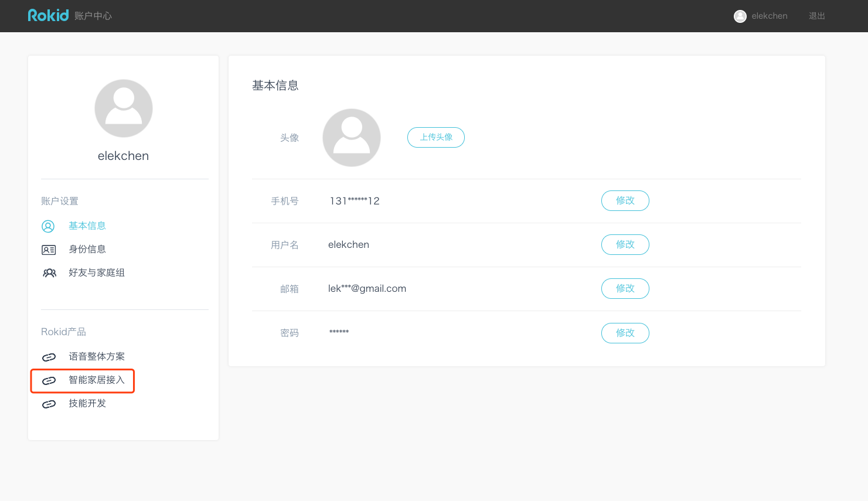
Task: Click the 上传头像 button
Action: coord(436,137)
